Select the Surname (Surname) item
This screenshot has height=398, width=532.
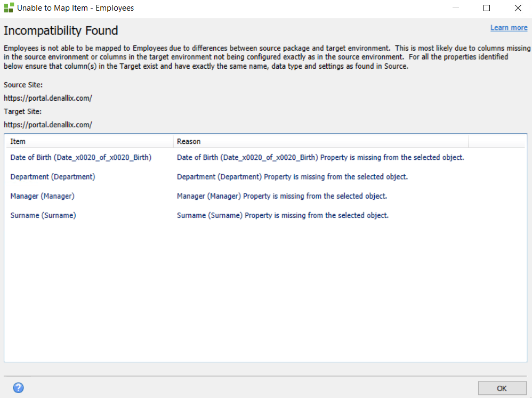[43, 215]
